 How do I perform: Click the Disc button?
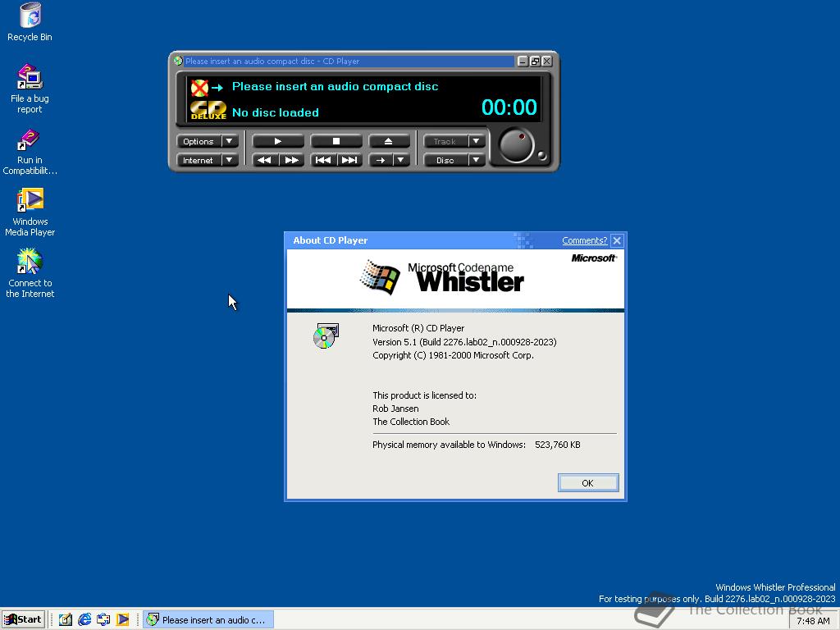[x=445, y=160]
